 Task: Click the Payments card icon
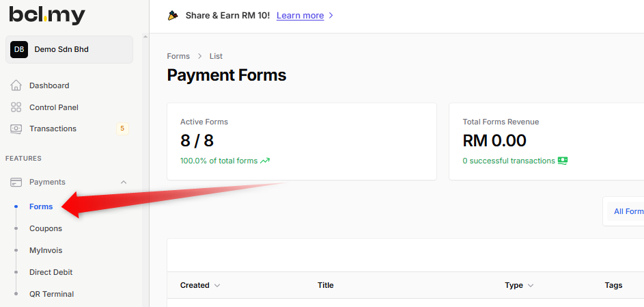tap(16, 182)
